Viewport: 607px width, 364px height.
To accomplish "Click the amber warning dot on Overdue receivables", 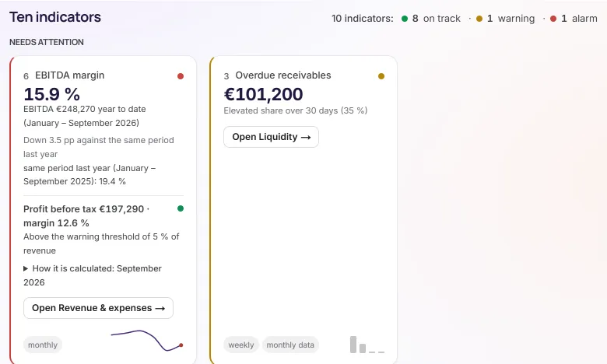I will [x=381, y=76].
